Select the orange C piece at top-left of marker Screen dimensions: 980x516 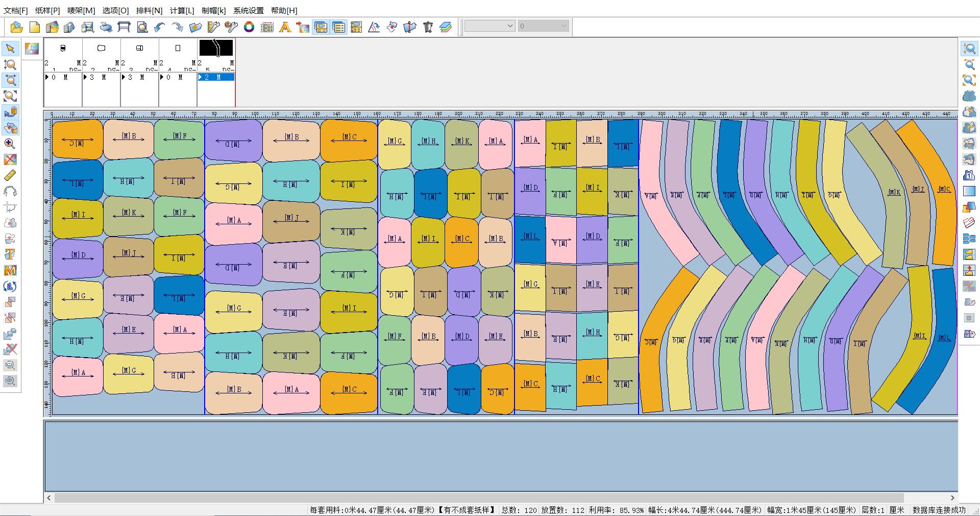(x=78, y=139)
